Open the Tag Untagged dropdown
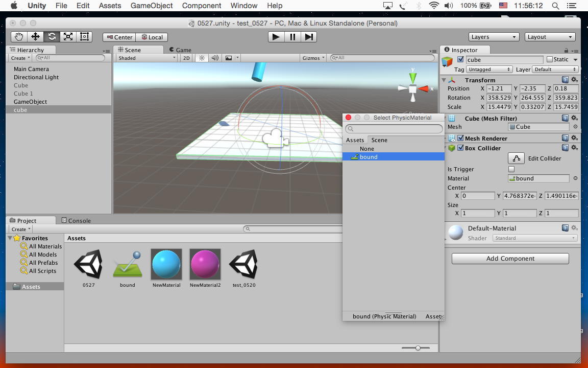The width and height of the screenshot is (588, 368). click(489, 70)
